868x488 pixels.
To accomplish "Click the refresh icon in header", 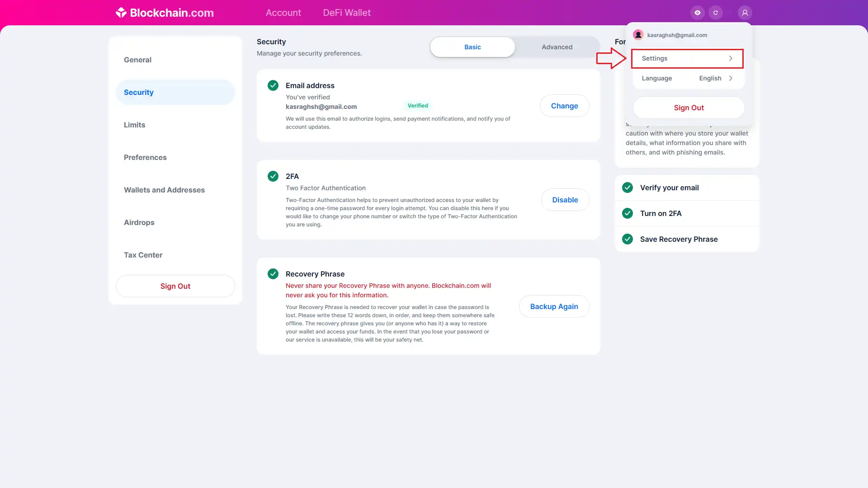I will click(716, 13).
